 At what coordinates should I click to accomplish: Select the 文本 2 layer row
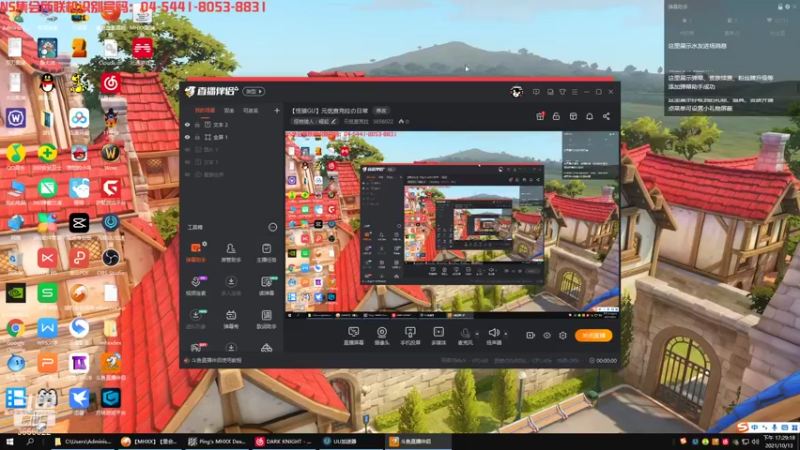(232, 124)
